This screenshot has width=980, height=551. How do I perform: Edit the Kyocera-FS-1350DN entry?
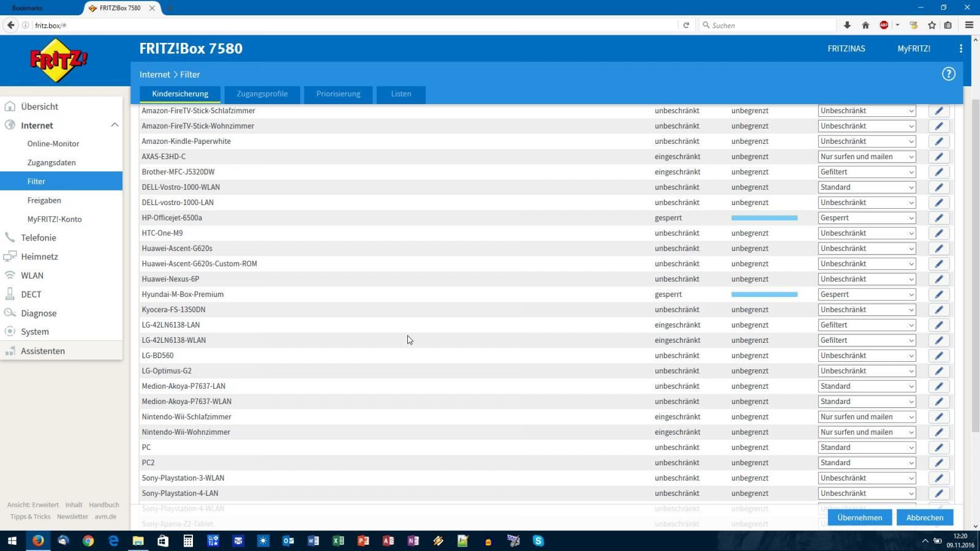coord(938,310)
